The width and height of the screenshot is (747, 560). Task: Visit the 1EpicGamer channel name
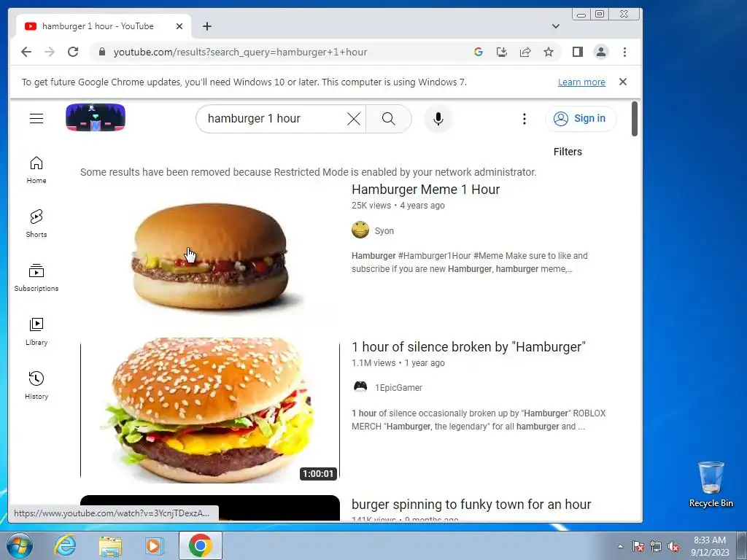[x=398, y=388]
